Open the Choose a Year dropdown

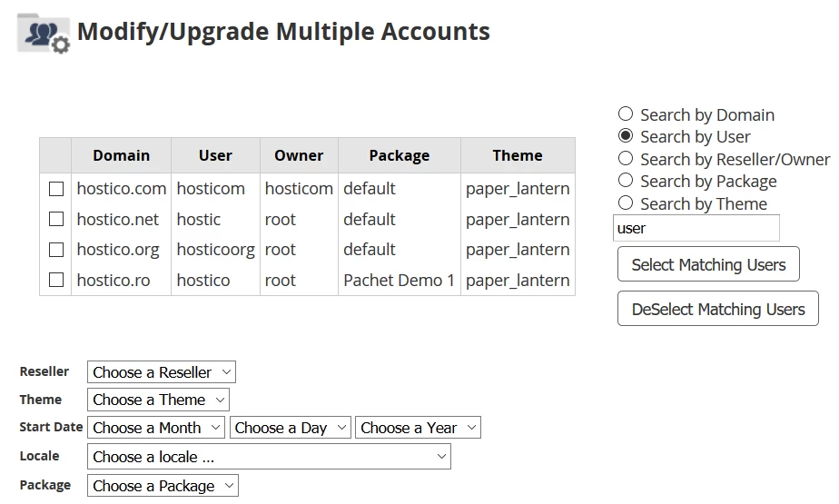[418, 428]
